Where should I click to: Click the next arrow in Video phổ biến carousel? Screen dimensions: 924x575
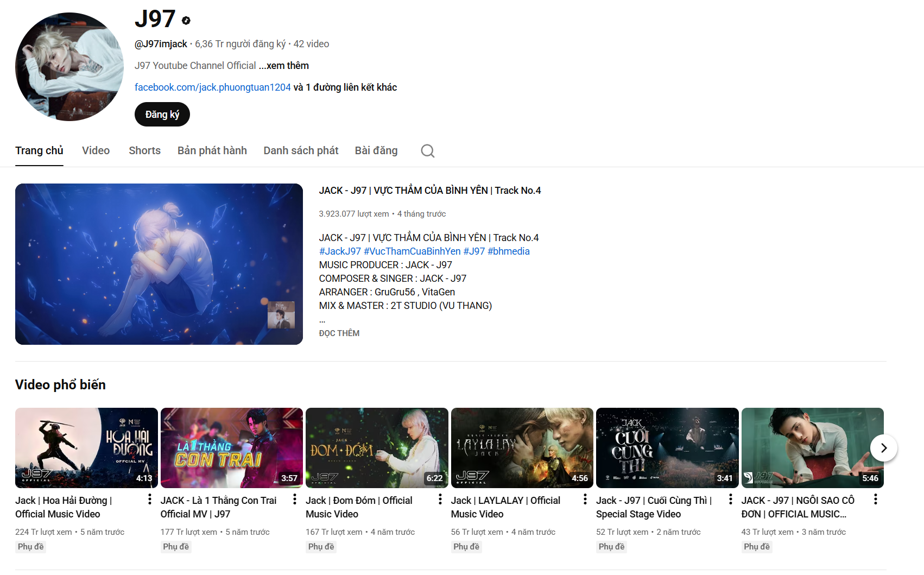click(884, 448)
